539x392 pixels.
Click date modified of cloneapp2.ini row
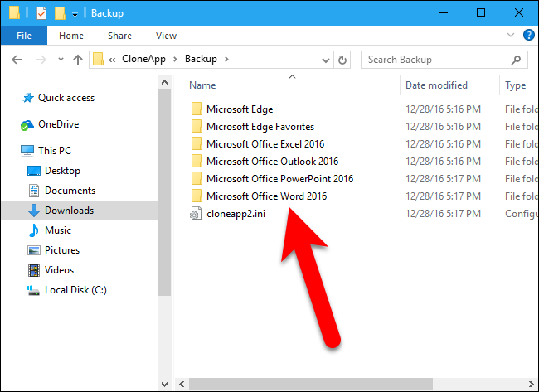click(443, 214)
